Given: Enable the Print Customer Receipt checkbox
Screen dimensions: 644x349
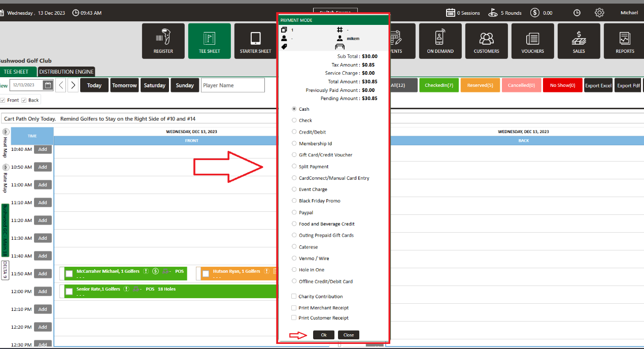Looking at the screenshot, I should [x=294, y=318].
